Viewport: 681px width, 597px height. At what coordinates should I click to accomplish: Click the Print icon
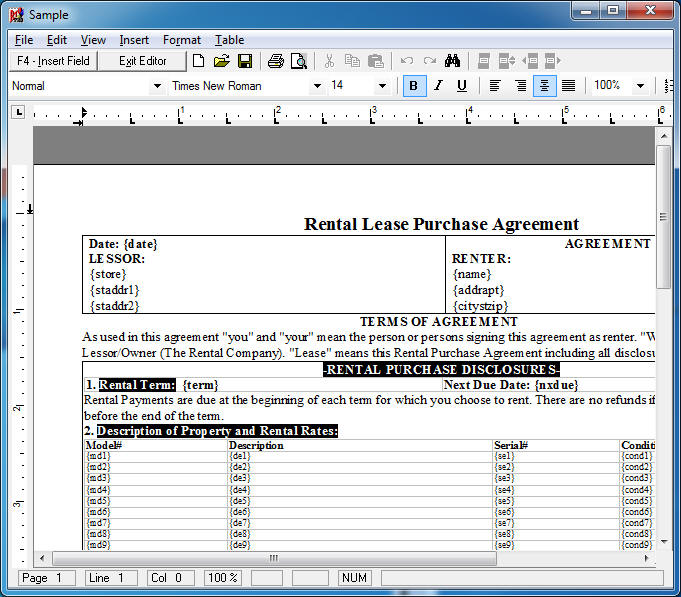[275, 61]
